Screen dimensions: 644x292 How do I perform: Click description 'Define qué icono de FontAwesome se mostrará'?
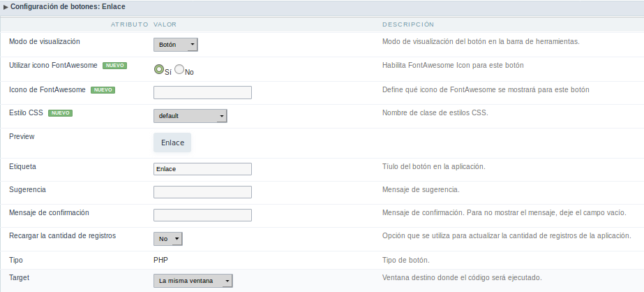click(x=486, y=89)
